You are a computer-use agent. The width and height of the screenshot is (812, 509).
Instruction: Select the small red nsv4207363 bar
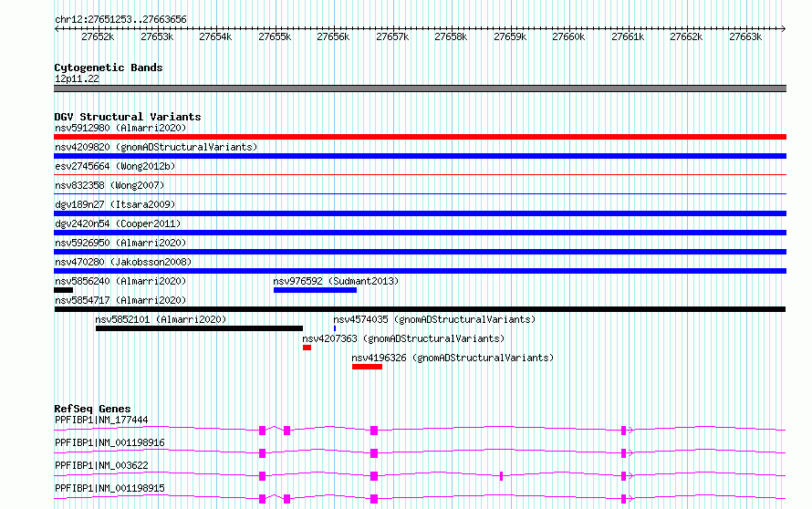point(307,348)
